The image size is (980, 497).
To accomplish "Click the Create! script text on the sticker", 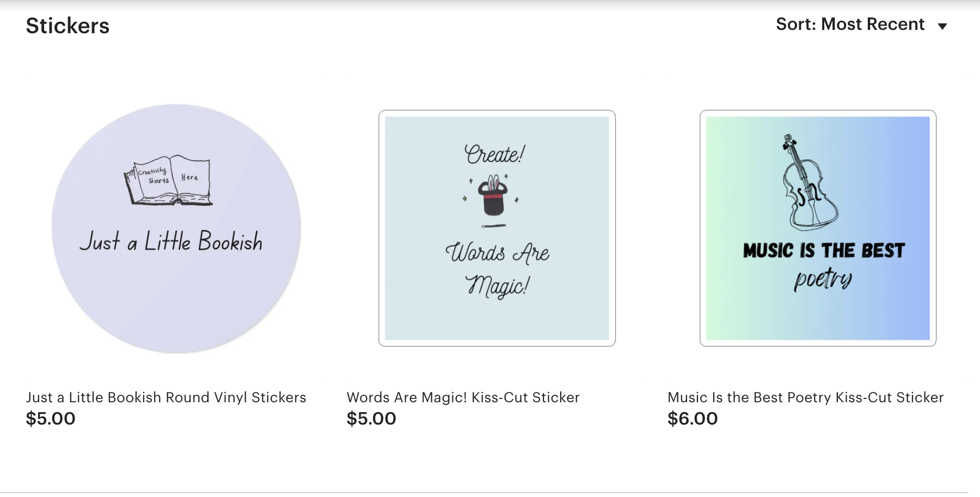I will tap(494, 155).
